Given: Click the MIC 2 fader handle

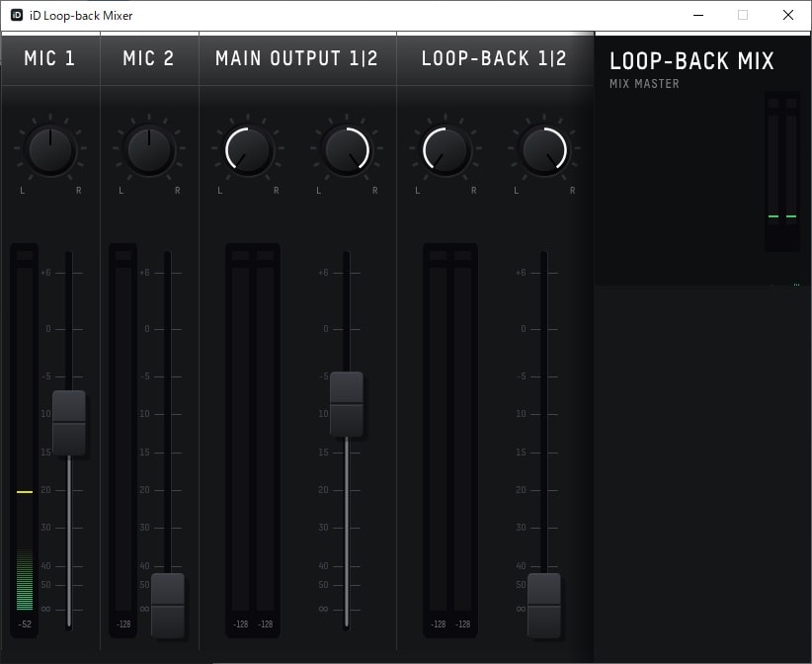Looking at the screenshot, I should 168,605.
